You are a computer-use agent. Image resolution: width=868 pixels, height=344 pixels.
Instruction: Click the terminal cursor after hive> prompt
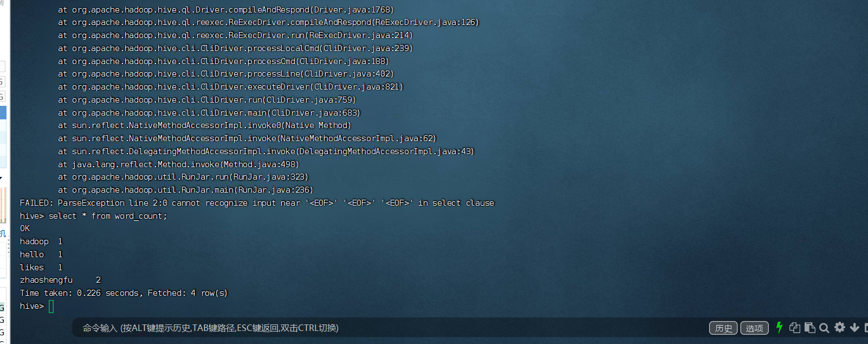click(51, 307)
